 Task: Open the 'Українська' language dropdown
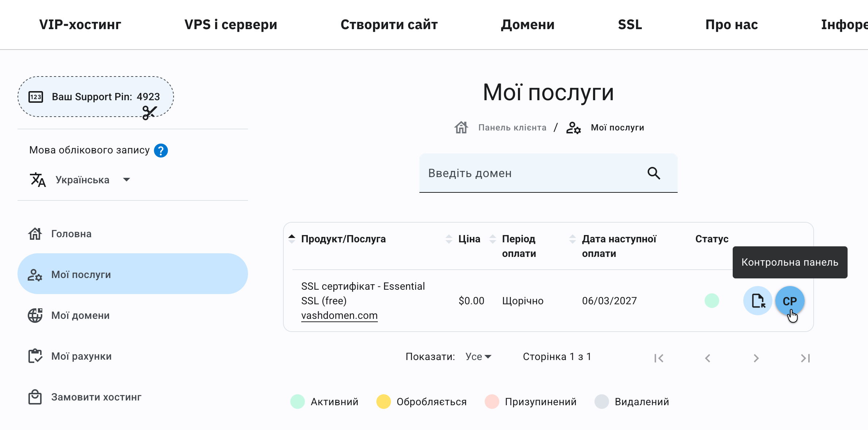click(126, 179)
